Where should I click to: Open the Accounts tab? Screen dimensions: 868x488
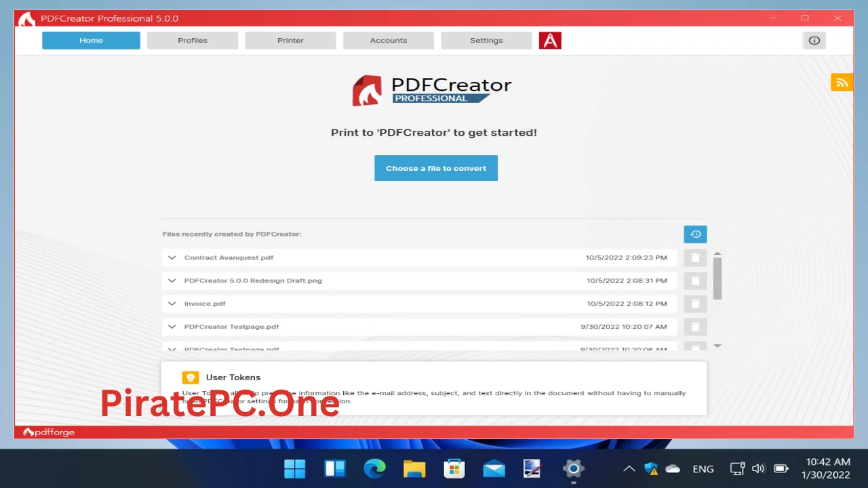pyautogui.click(x=389, y=41)
